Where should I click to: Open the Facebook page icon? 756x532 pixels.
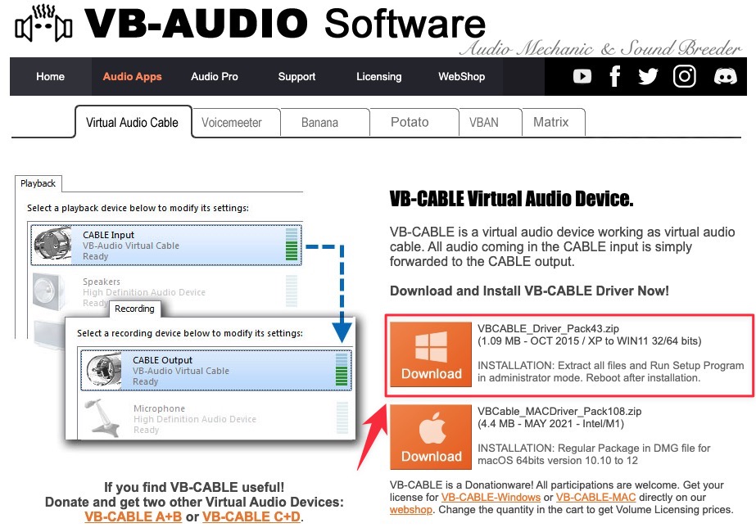(615, 76)
